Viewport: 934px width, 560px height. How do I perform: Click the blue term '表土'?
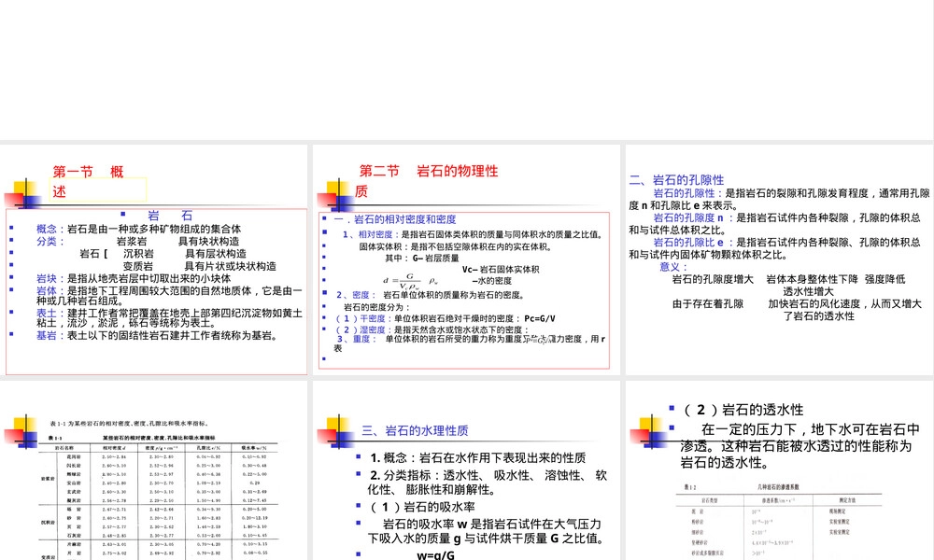(47, 313)
